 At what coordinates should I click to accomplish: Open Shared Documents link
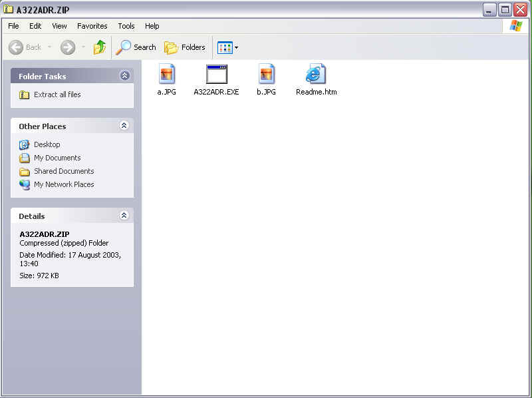click(64, 171)
